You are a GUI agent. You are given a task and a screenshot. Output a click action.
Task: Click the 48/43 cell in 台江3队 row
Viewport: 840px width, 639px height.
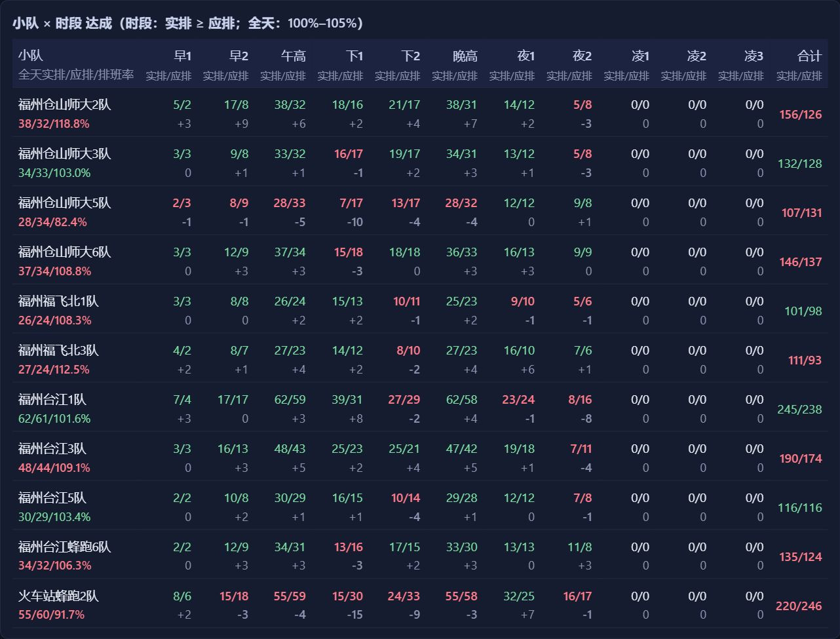tap(290, 448)
